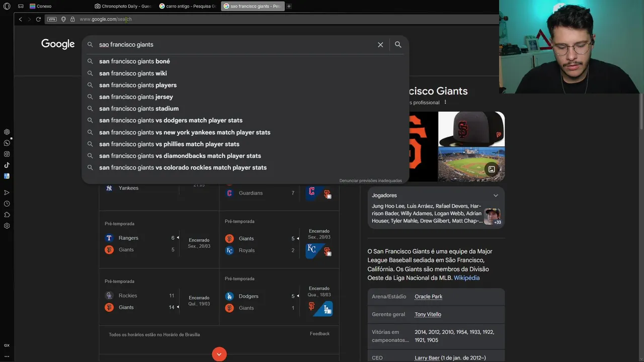644x362 pixels.
Task: Open ChatGPT in the sidebar
Action: coord(7,132)
